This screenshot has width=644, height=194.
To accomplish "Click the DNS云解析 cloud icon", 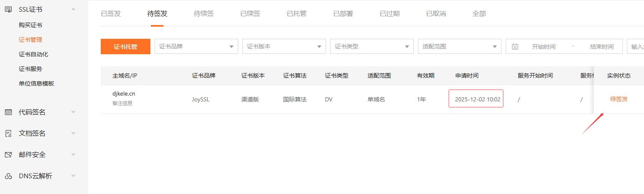I will (8, 176).
